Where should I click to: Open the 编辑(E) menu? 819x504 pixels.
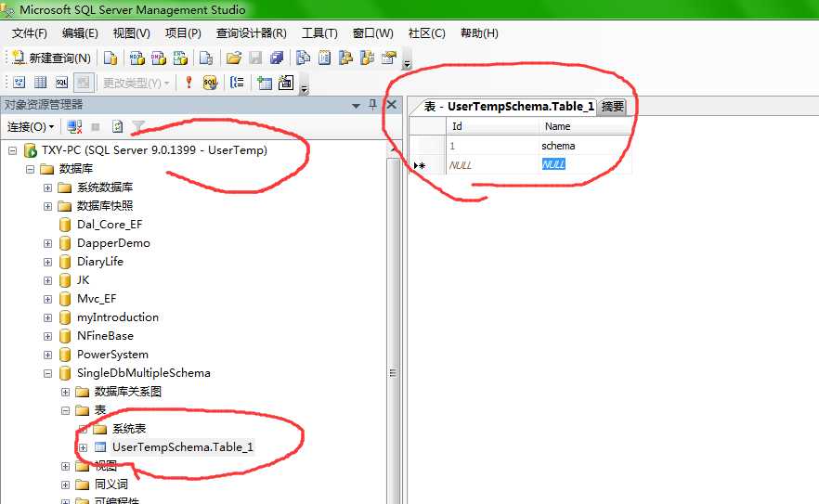pos(80,33)
